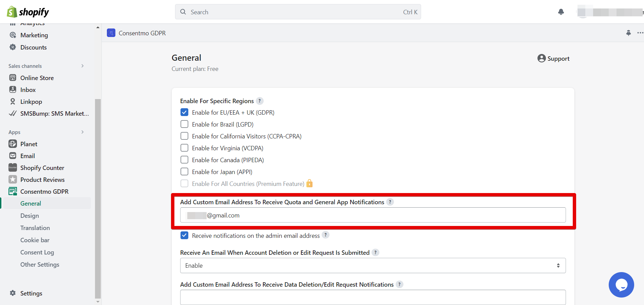Go to Marketing section

34,35
